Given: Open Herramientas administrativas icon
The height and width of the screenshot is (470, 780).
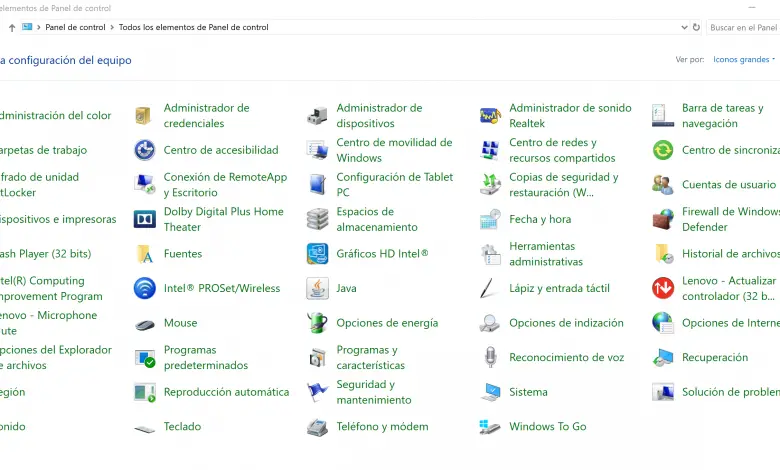Looking at the screenshot, I should 490,254.
